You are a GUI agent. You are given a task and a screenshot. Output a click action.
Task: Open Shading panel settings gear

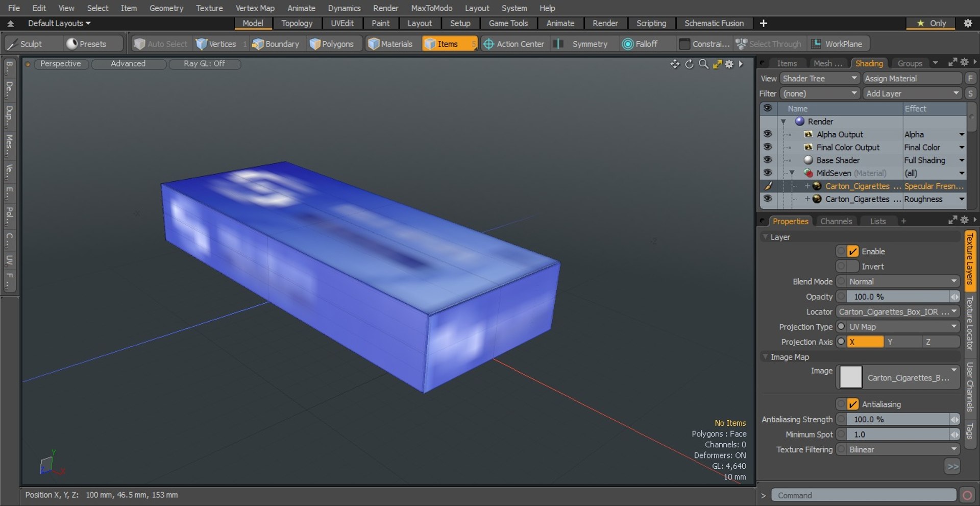pos(964,62)
